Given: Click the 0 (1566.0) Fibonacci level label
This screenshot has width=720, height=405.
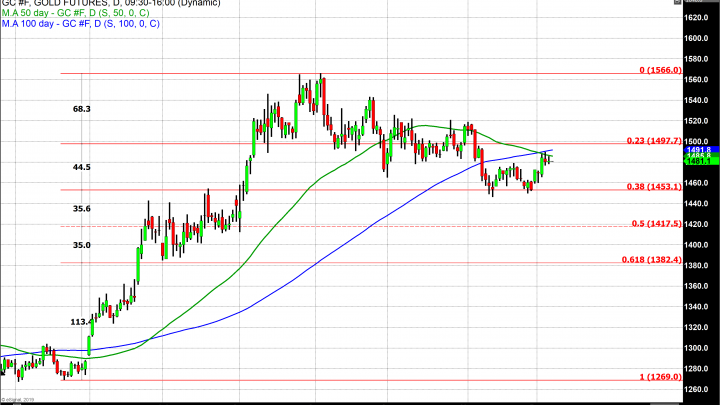Looking at the screenshot, I should [659, 71].
